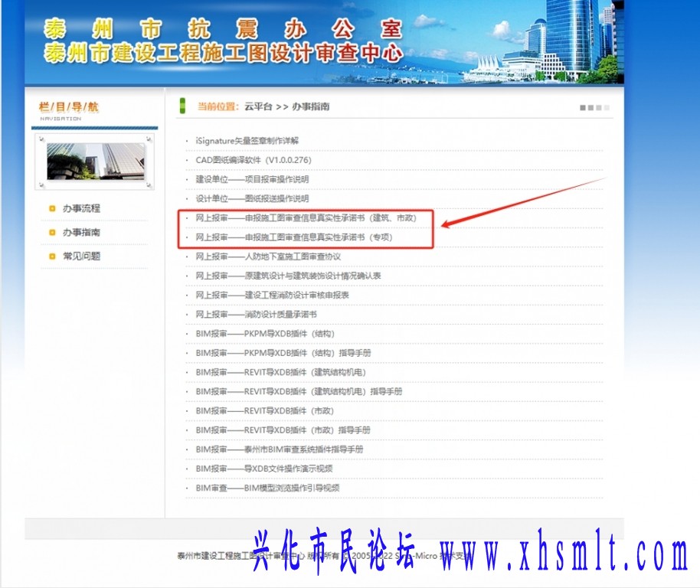Click the 泰州市抗震办公室 header title
Viewport: 700px width, 588px height.
tap(223, 29)
